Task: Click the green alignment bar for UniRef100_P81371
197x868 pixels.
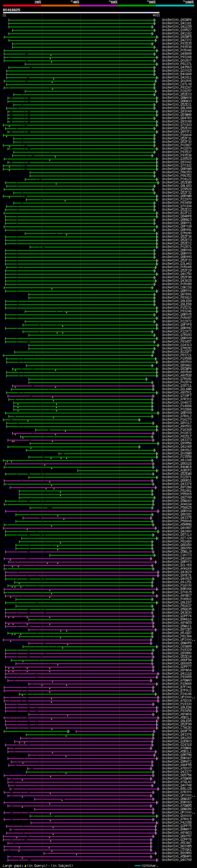Action: (90, 64)
